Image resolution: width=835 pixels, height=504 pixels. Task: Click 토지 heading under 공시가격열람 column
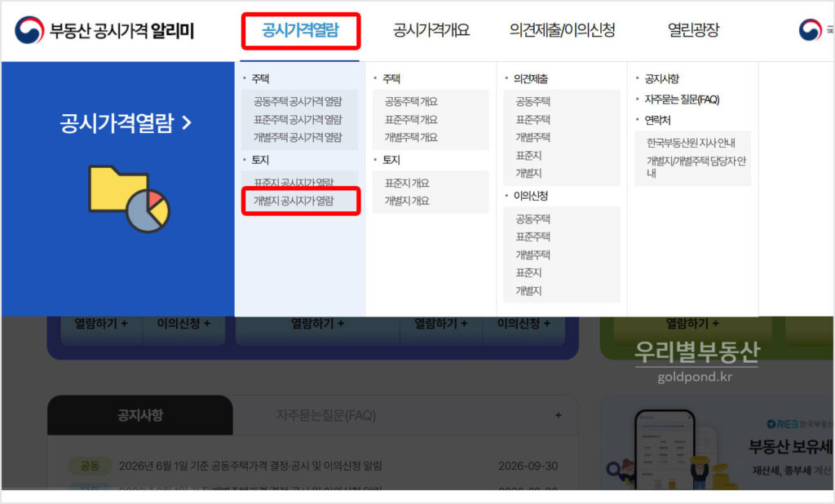click(x=260, y=160)
